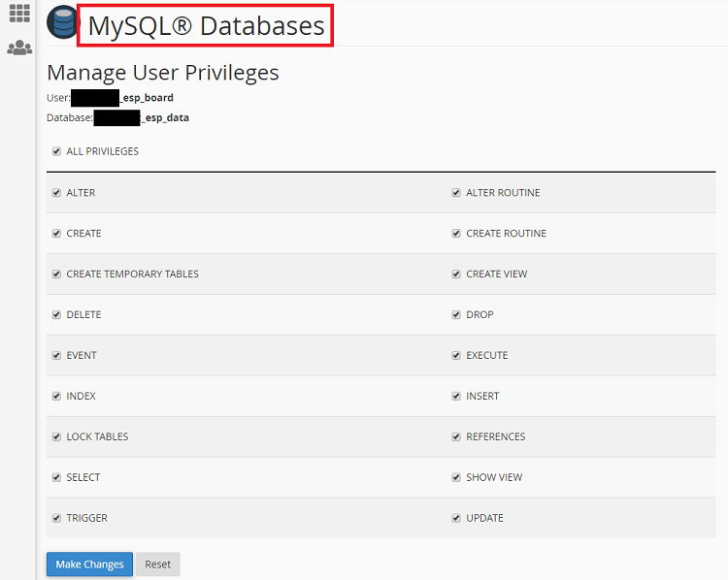Disable the EXECUTE privilege

pos(456,356)
